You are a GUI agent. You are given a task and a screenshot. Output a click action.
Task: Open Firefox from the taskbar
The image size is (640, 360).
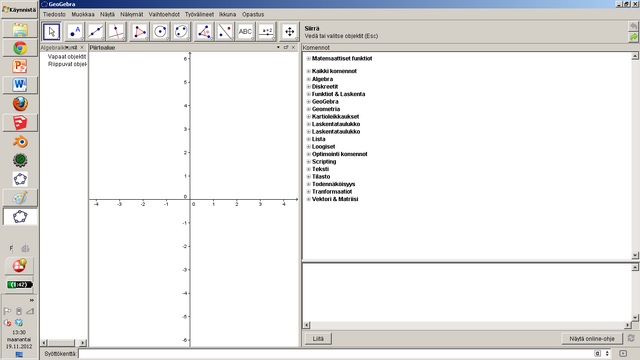(x=20, y=104)
